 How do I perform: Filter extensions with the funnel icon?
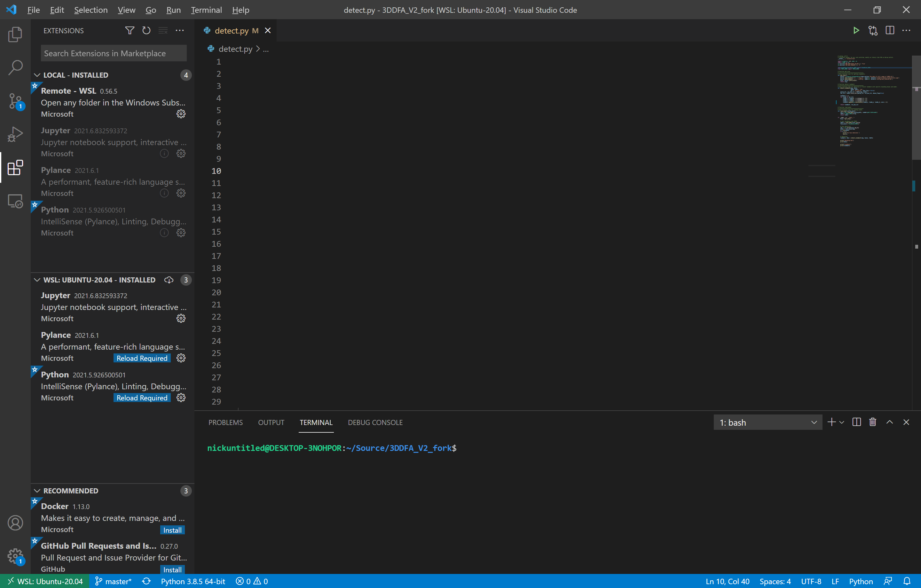[x=130, y=31]
